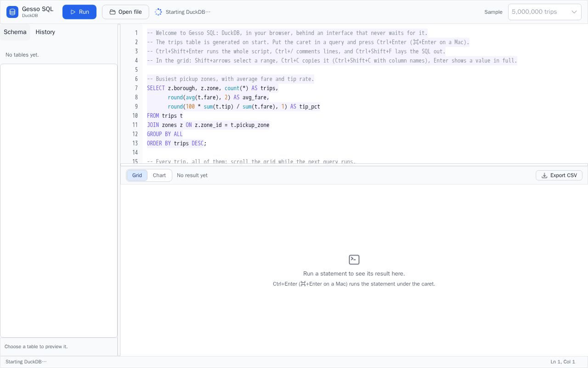The image size is (588, 368).
Task: Click the Export CSV button
Action: click(559, 175)
